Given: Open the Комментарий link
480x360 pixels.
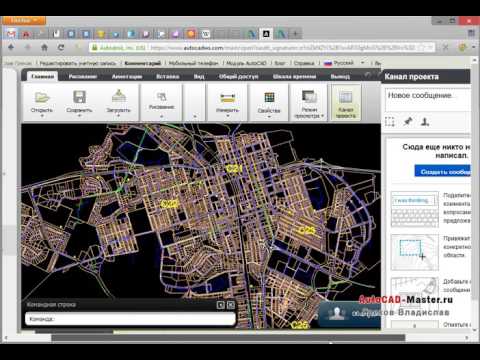Looking at the screenshot, I should coord(143,63).
